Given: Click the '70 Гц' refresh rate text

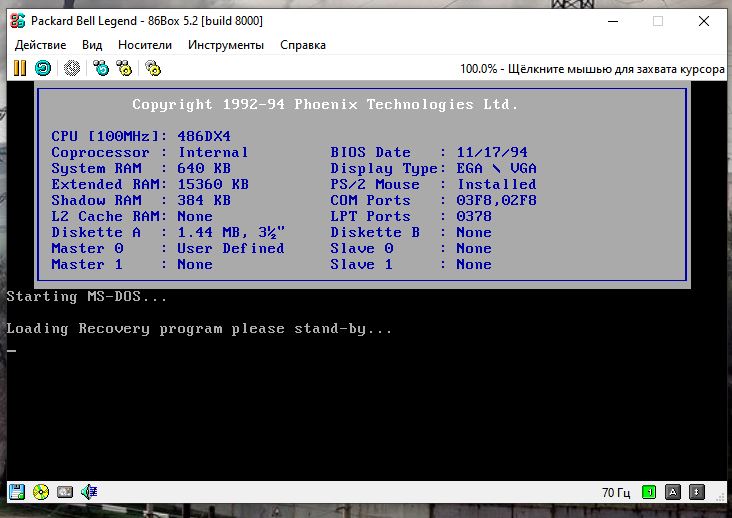Looking at the screenshot, I should [616, 493].
